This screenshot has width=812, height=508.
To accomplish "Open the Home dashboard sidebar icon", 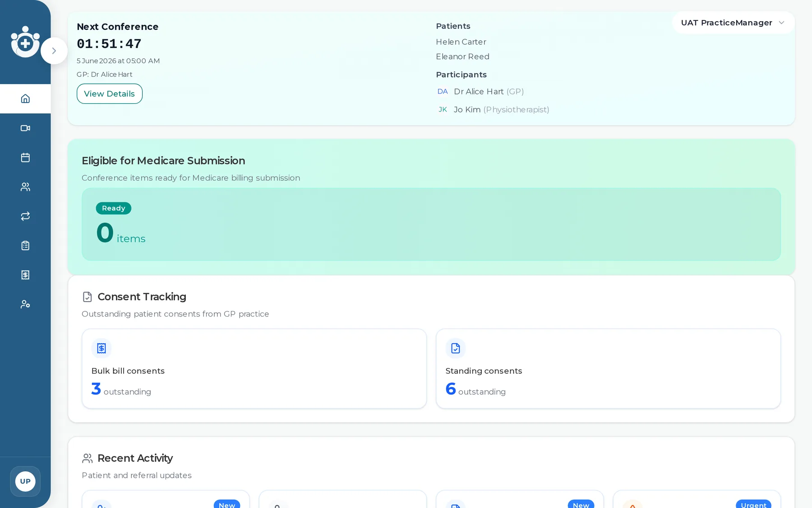I will pos(25,98).
